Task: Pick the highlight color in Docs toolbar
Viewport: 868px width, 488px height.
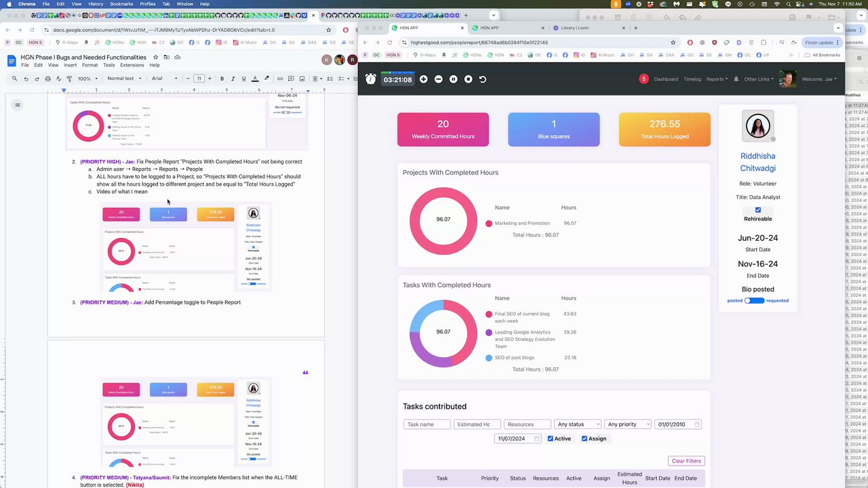Action: 267,79
